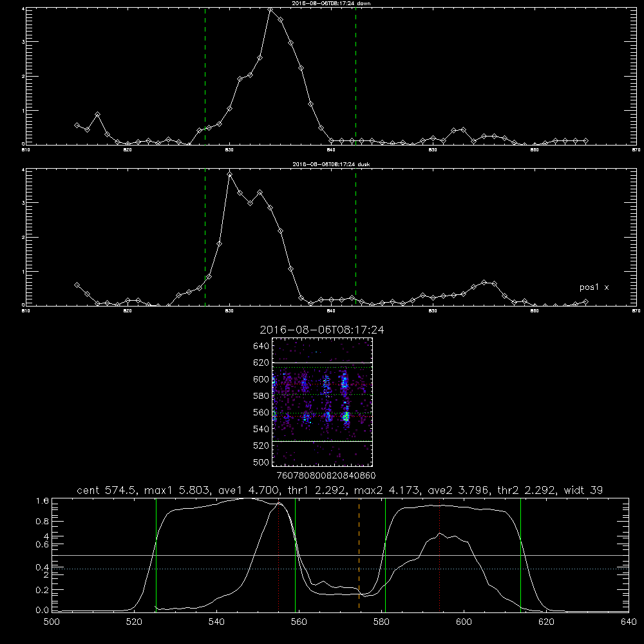Select red dotted line near 594 in bottom plot
Image resolution: width=644 pixels, height=644 pixels.
point(439,554)
